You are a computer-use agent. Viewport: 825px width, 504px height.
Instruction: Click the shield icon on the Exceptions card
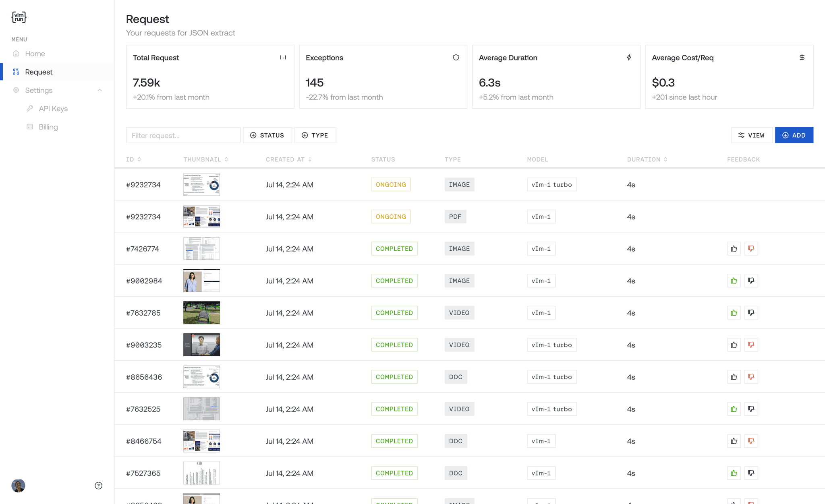pos(456,57)
